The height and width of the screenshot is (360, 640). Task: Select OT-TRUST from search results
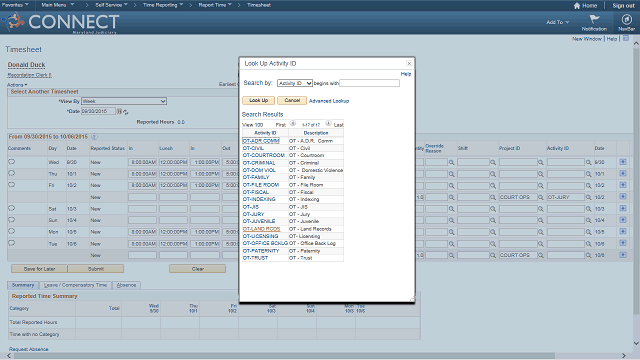256,258
